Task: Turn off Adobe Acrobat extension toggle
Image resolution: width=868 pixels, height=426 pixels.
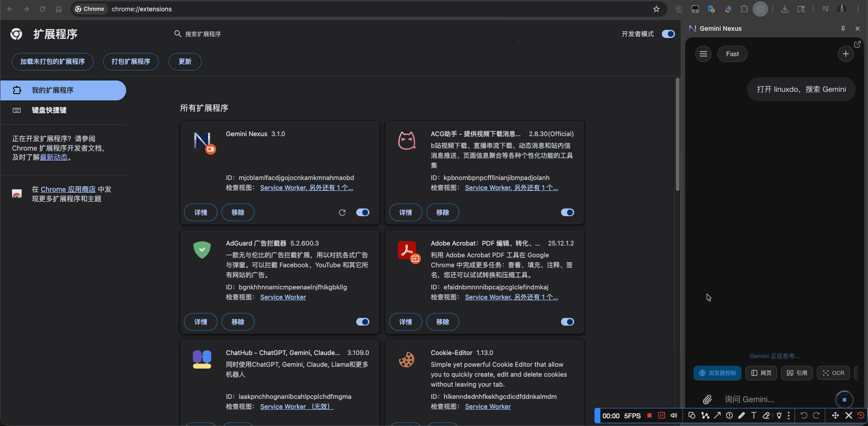Action: 567,322
